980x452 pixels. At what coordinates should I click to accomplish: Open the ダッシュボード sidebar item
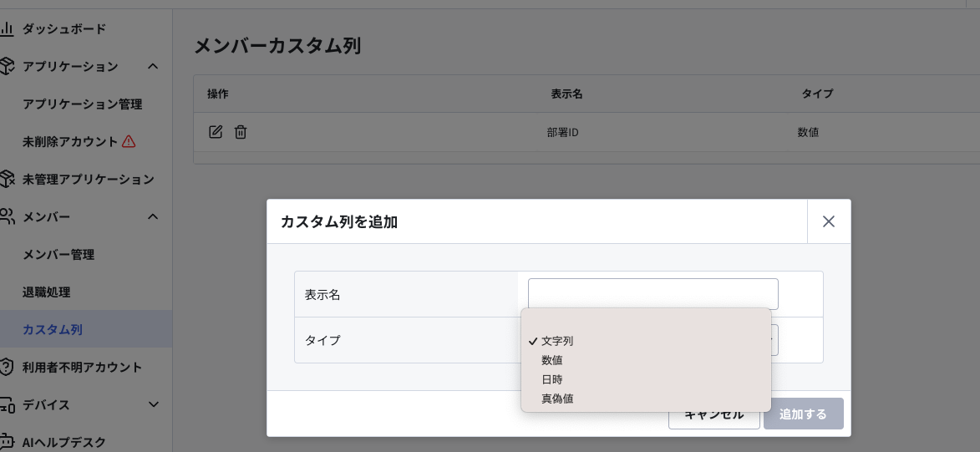point(64,28)
